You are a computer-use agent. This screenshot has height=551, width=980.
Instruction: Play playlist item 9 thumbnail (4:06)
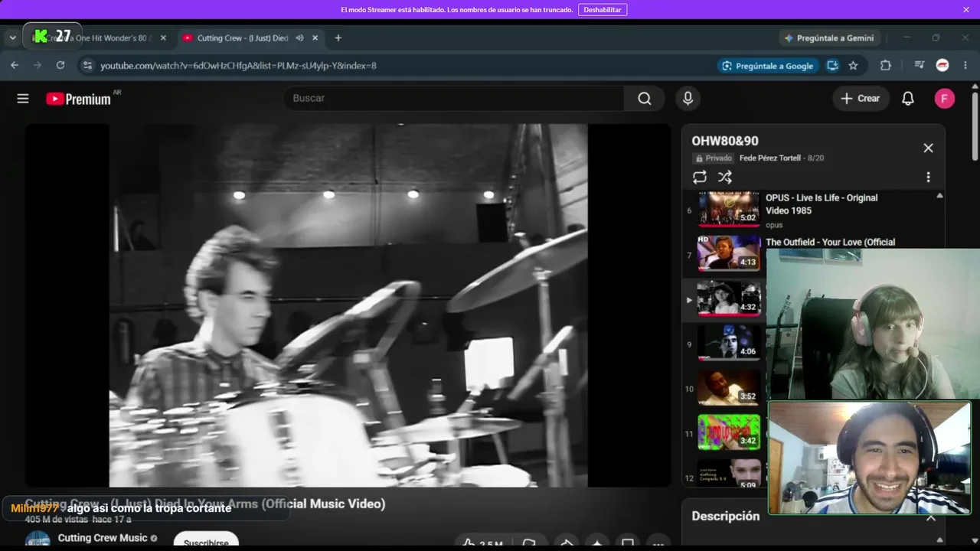(x=729, y=343)
